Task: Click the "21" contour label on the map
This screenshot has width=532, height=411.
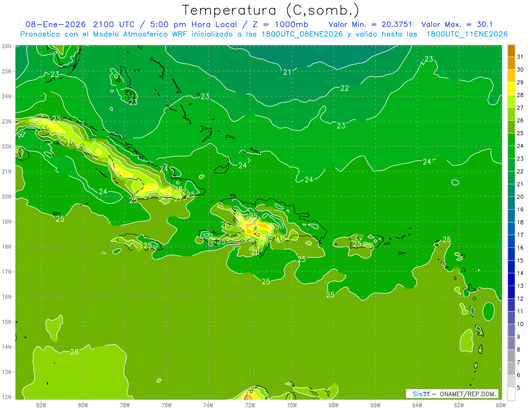Action: click(x=287, y=72)
